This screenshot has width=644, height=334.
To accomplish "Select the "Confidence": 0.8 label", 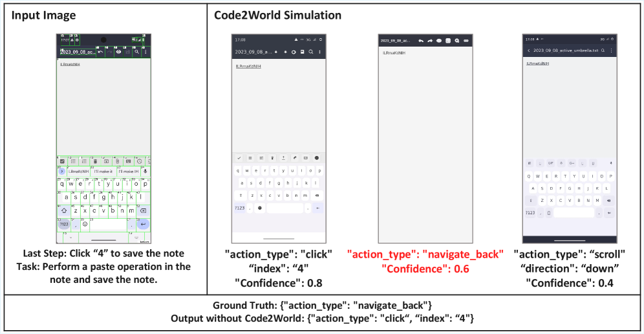I will (x=279, y=283).
